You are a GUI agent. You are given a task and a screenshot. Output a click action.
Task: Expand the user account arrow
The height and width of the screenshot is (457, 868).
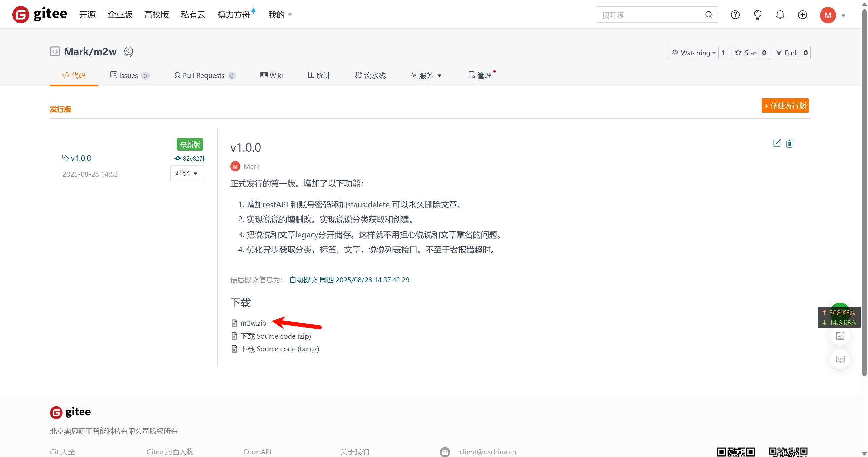843,15
